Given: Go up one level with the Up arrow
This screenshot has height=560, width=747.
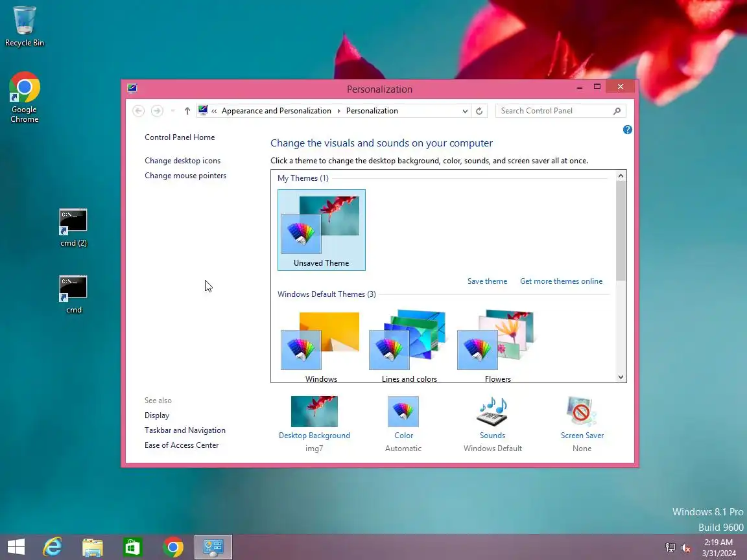Looking at the screenshot, I should point(187,111).
